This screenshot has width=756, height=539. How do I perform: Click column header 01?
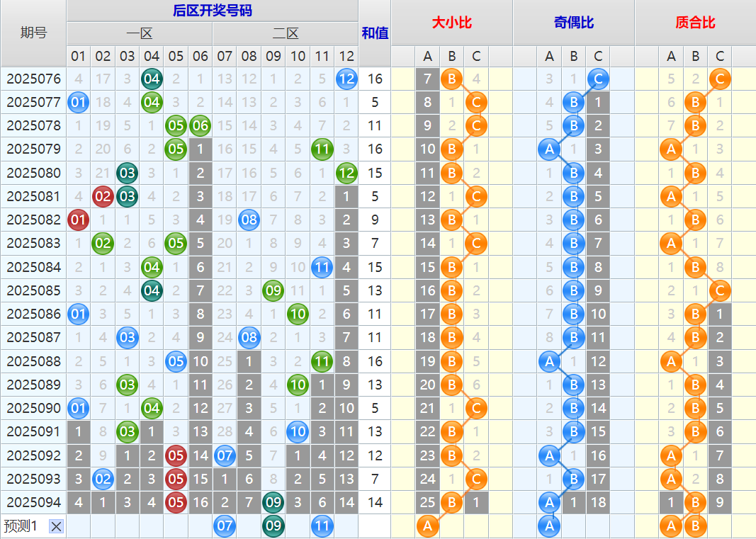pyautogui.click(x=78, y=57)
